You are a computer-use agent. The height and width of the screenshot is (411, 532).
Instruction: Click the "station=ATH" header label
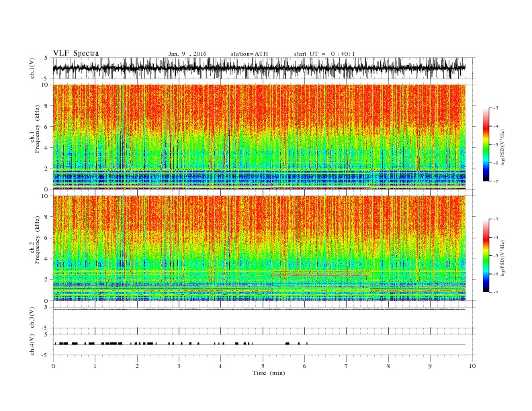[x=249, y=54]
